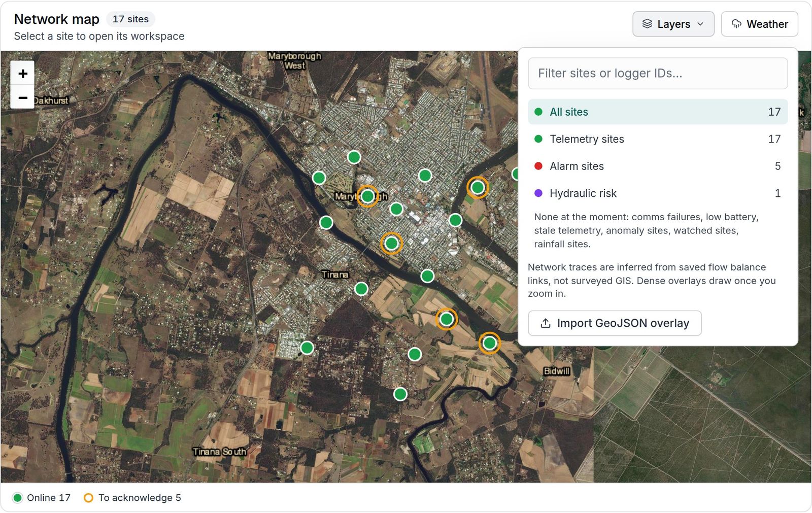Screen dimensions: 812x513
Task: Click the Maryborough West map label
Action: tap(294, 60)
